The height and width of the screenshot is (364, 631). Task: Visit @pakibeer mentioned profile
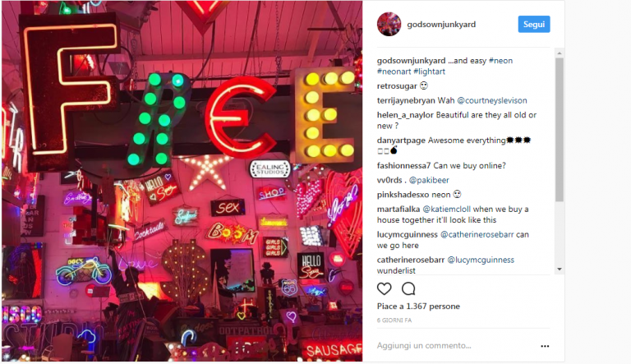429,180
